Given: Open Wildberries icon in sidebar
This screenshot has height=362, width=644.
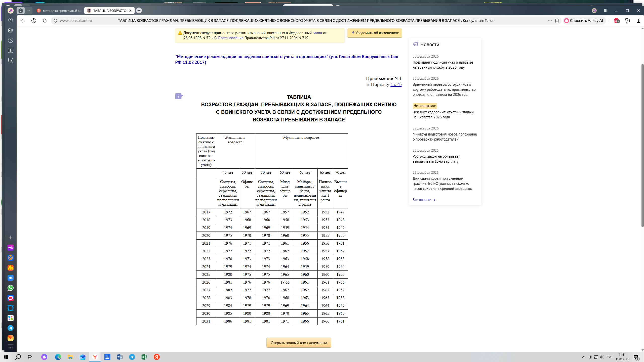Looking at the screenshot, I should click(x=11, y=248).
